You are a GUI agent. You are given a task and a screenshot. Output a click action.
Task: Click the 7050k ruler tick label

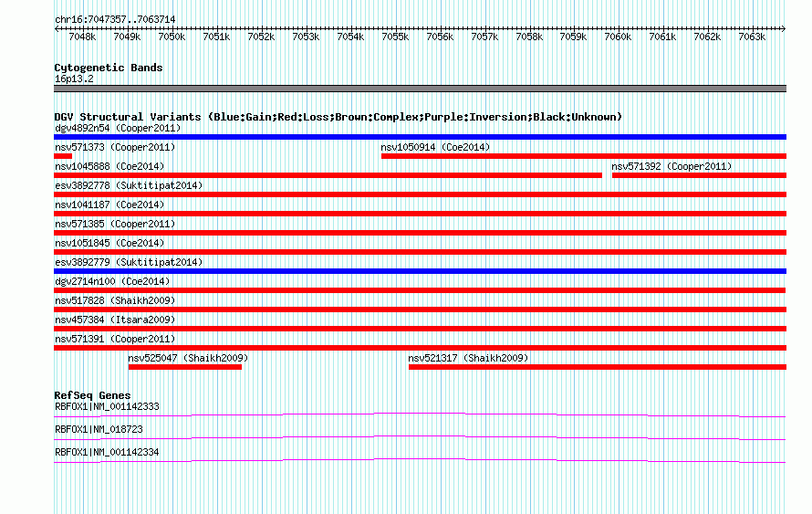pos(172,37)
